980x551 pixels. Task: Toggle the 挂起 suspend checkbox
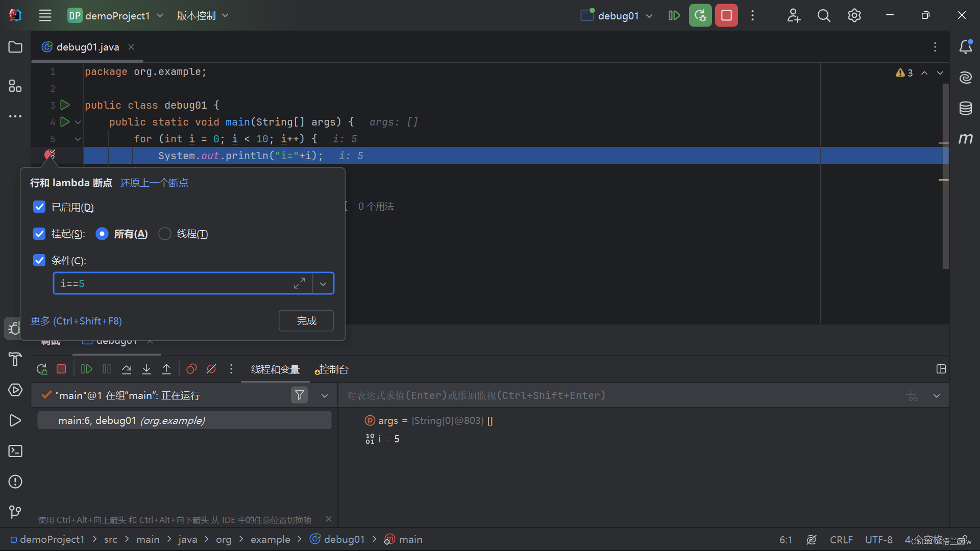click(x=39, y=233)
